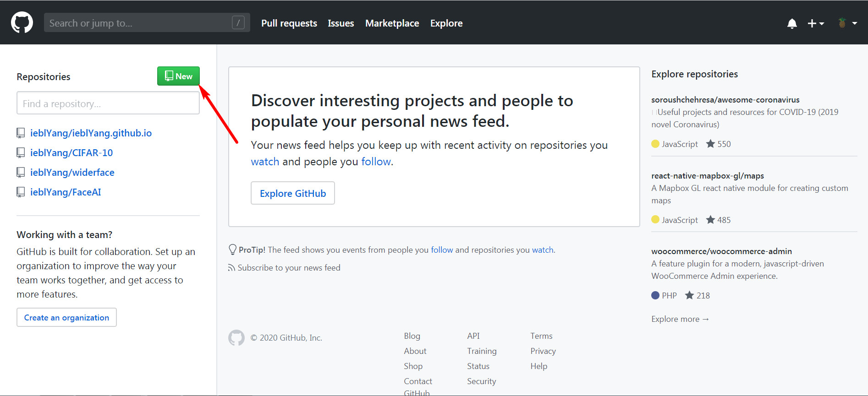Viewport: 868px width, 396px height.
Task: Click the slash shortcut key icon in search
Action: [238, 22]
